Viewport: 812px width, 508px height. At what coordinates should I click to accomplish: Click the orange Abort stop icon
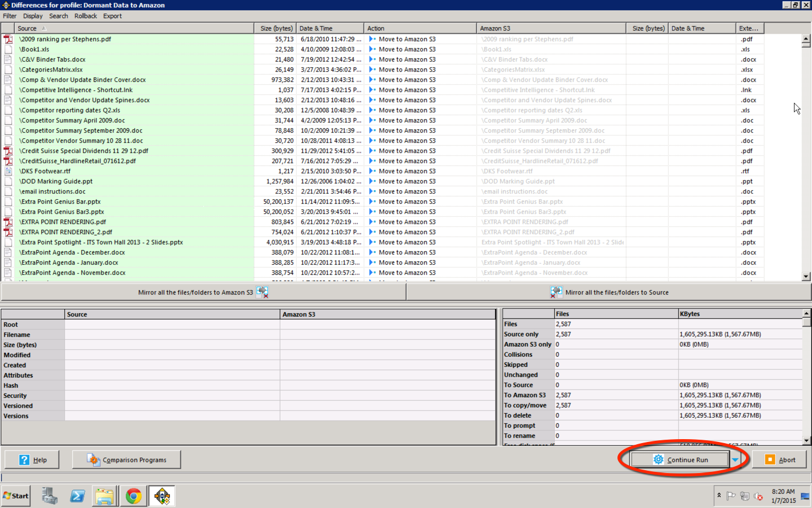pos(770,459)
